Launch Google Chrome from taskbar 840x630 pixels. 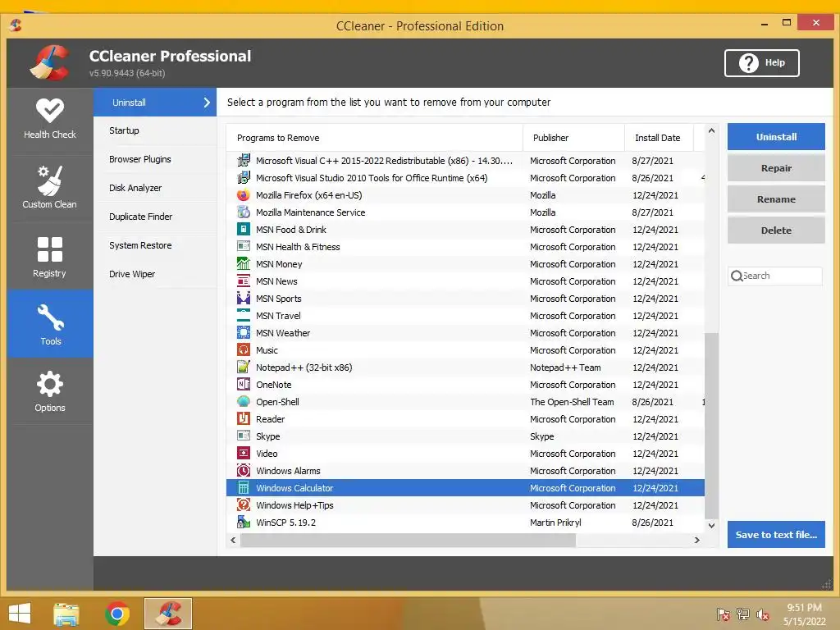pos(117,614)
